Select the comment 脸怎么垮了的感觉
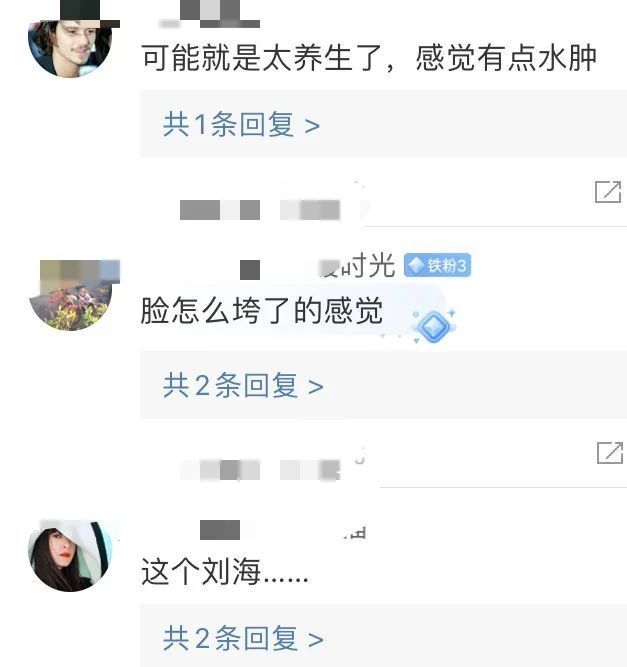This screenshot has height=667, width=627. pyautogui.click(x=262, y=311)
